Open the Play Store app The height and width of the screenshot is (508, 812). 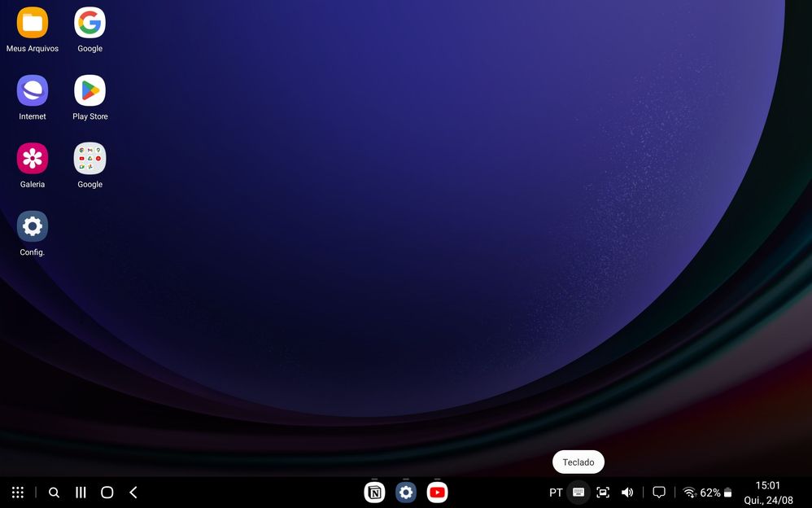[x=89, y=90]
